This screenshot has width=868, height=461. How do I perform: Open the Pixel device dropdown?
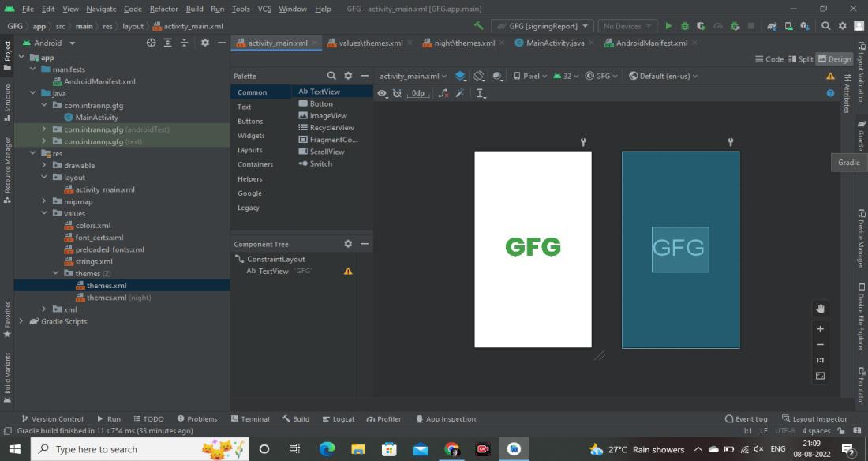530,76
